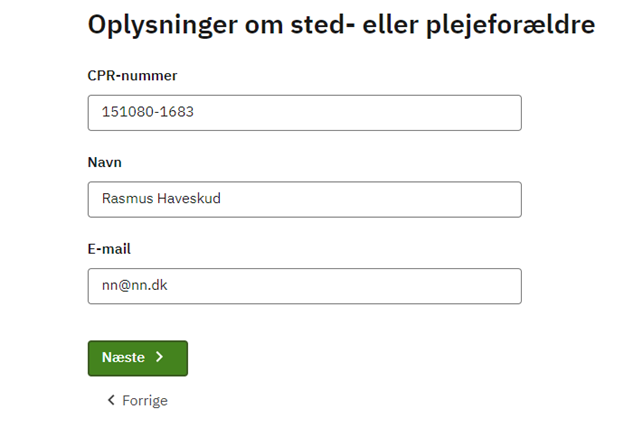Focus the E-mail input field
Image resolution: width=643 pixels, height=446 pixels.
[x=305, y=286]
